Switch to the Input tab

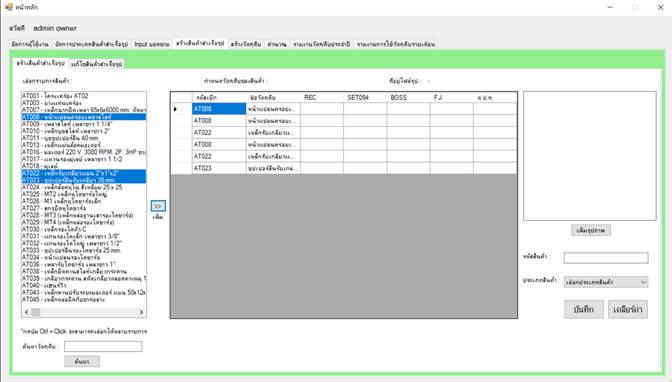[152, 44]
